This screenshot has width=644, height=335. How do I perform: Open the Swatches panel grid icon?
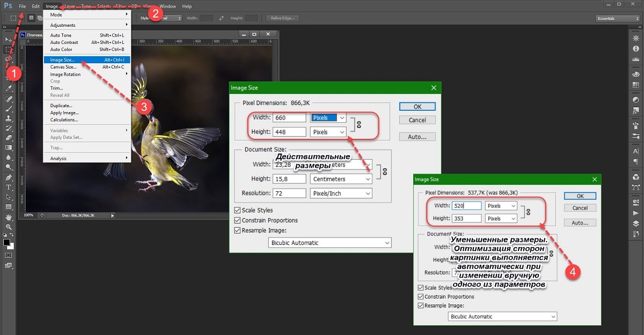636,85
